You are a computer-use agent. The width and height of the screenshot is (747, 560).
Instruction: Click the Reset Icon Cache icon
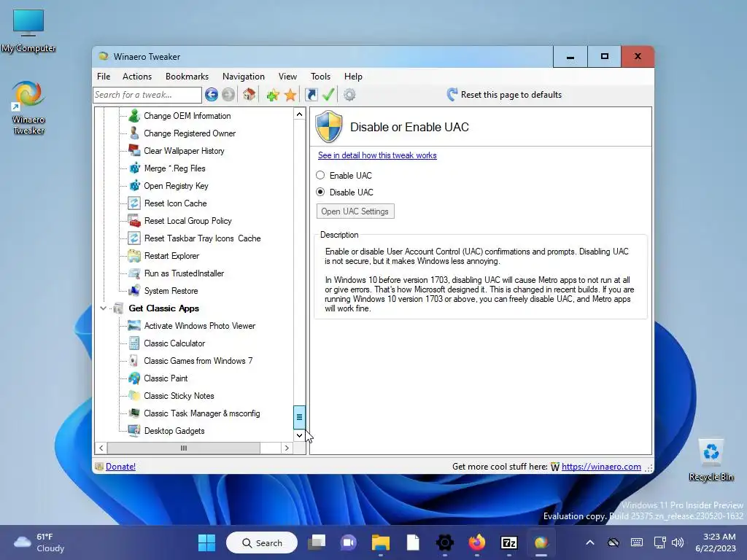(134, 203)
